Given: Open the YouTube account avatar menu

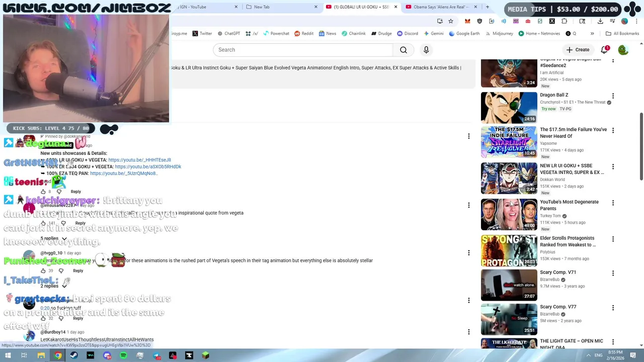Looking at the screenshot, I should (623, 50).
